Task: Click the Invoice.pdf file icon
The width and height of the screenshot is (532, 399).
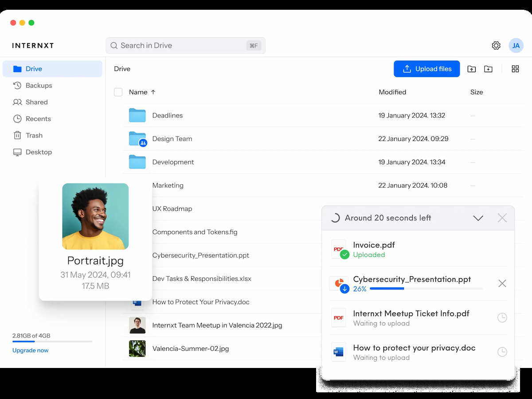Action: [340, 250]
